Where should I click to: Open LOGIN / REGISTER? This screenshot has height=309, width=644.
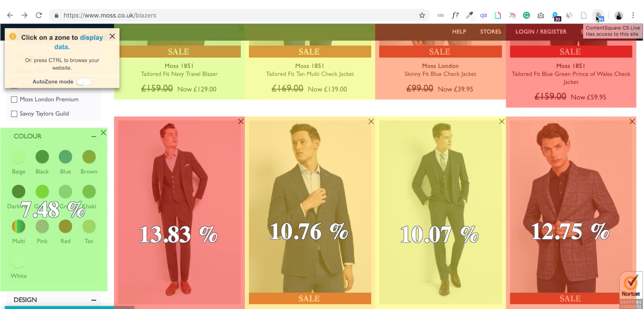pos(541,32)
